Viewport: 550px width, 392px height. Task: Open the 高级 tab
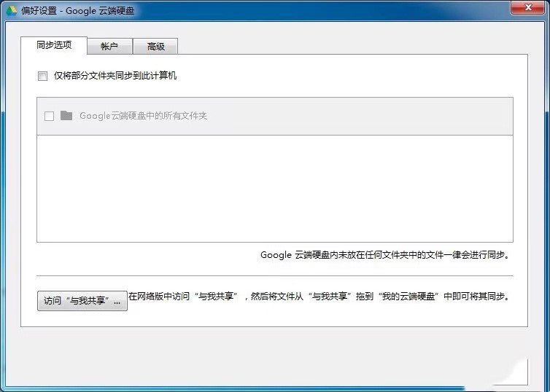[x=156, y=46]
